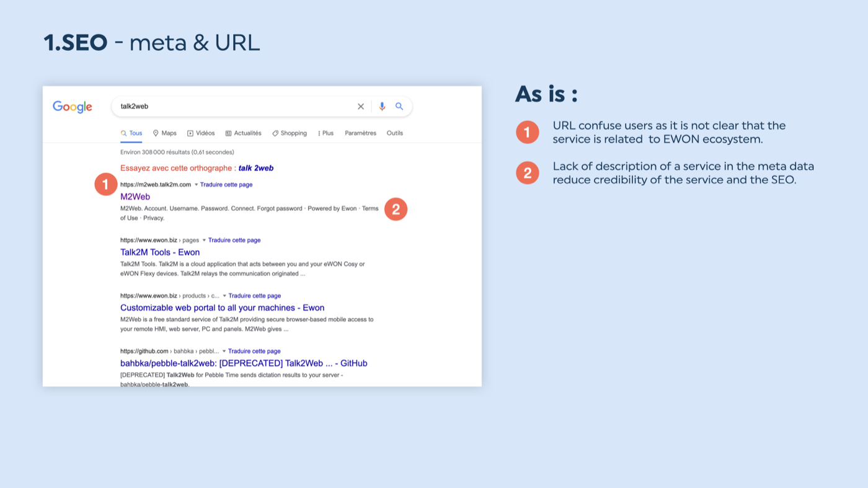Expand the arrow beside ewon.biz › products
The image size is (868, 488).
(x=224, y=296)
